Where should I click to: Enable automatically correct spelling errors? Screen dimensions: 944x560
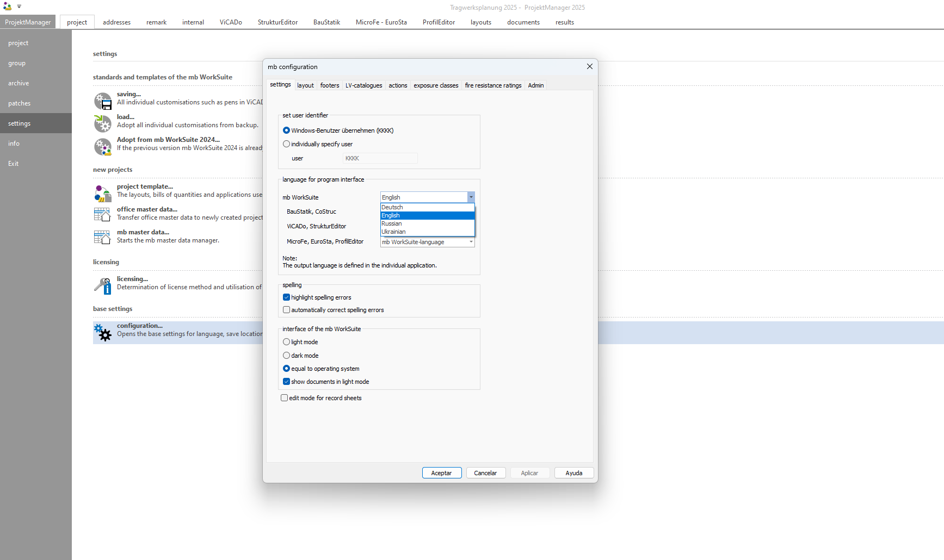pos(286,310)
